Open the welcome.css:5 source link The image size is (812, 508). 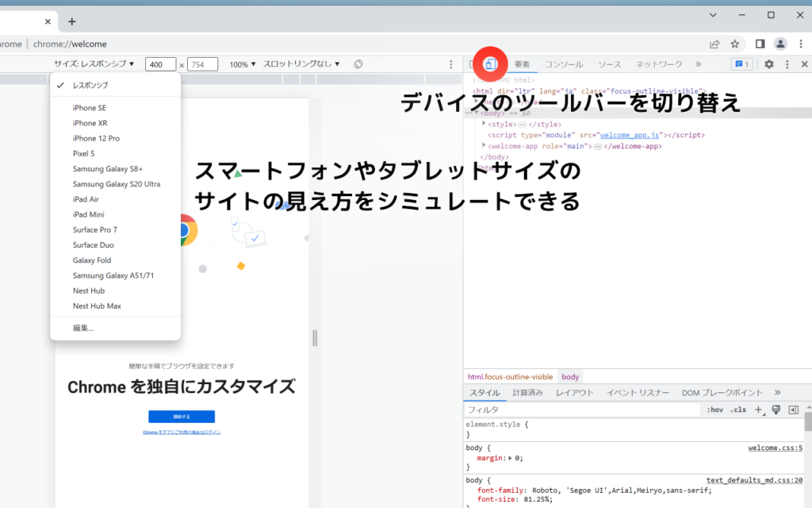tap(775, 448)
